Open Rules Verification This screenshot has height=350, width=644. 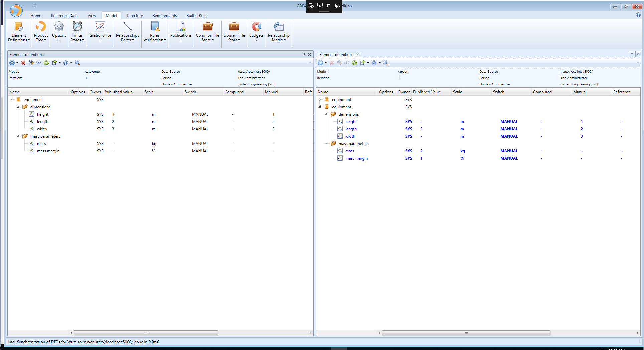coord(154,32)
